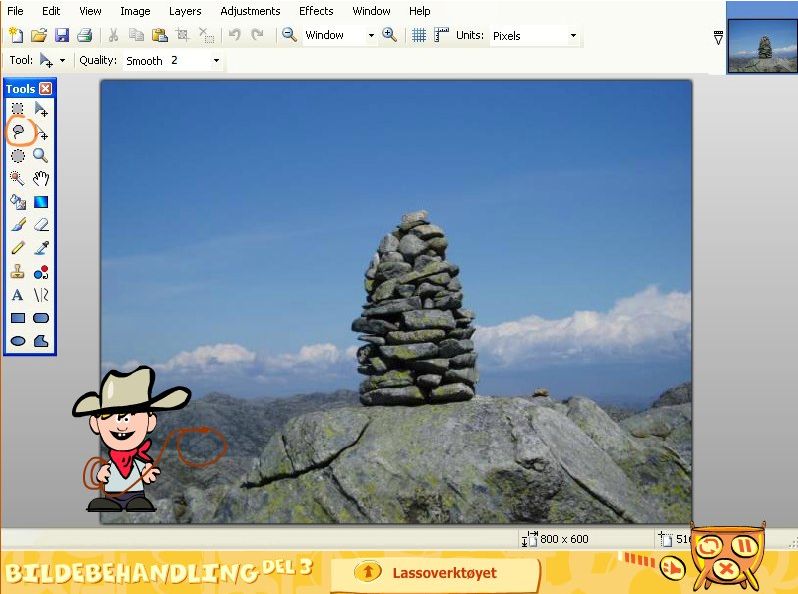Open the Effects menu
The height and width of the screenshot is (594, 798).
pos(316,11)
